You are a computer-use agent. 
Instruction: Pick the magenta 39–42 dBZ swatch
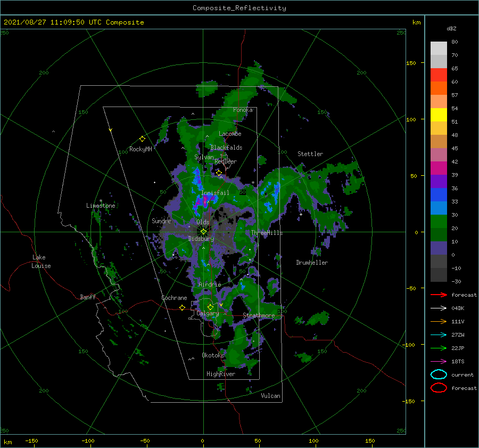[439, 168]
